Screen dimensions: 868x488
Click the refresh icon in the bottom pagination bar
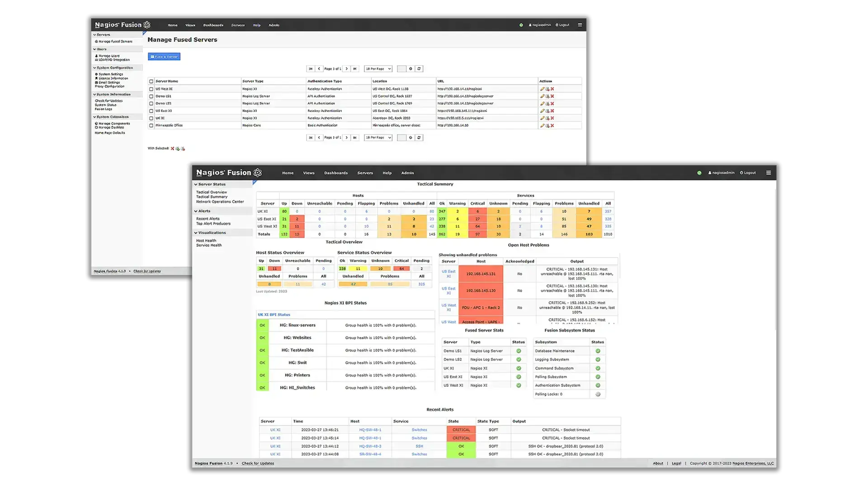click(x=419, y=137)
